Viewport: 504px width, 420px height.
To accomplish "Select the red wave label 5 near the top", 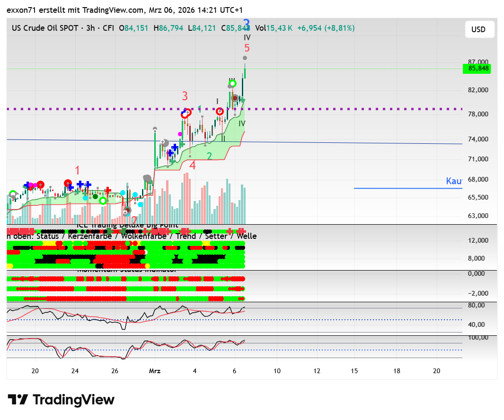I will [247, 48].
